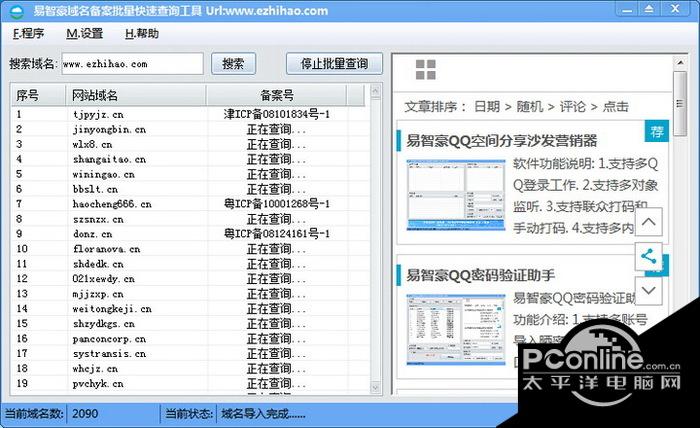Select row with domain weitongkeji.cn
The width and height of the screenshot is (700, 428).
coord(190,309)
